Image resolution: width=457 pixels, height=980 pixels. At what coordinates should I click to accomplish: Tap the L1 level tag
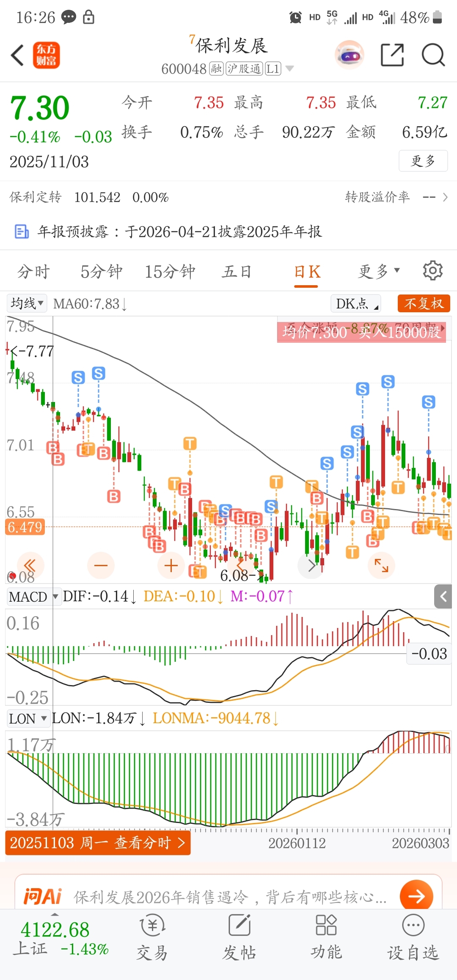click(x=273, y=69)
